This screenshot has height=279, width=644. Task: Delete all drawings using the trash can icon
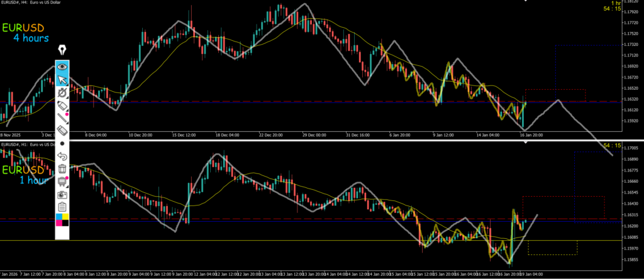(x=62, y=168)
